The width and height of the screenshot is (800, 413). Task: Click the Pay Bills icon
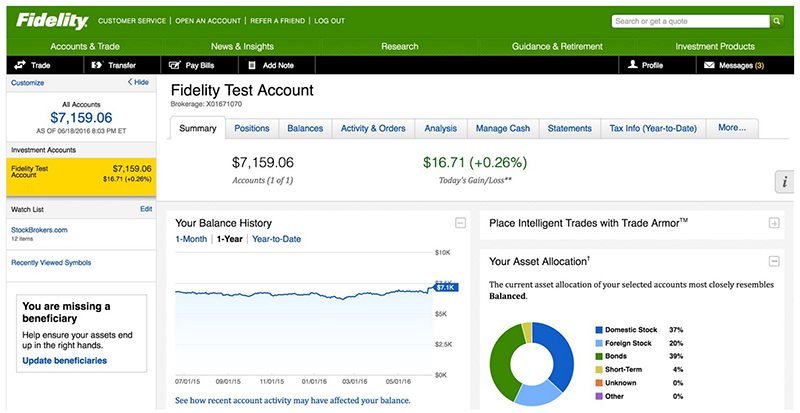coord(174,65)
